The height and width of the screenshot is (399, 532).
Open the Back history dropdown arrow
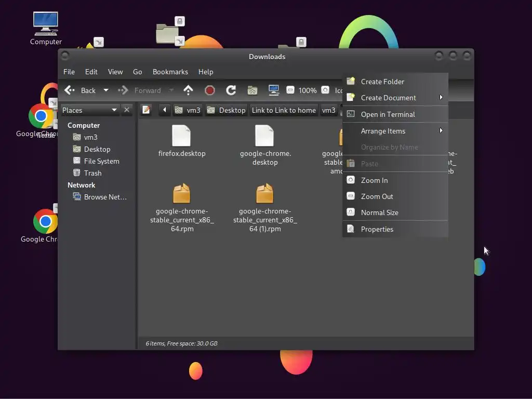(106, 90)
